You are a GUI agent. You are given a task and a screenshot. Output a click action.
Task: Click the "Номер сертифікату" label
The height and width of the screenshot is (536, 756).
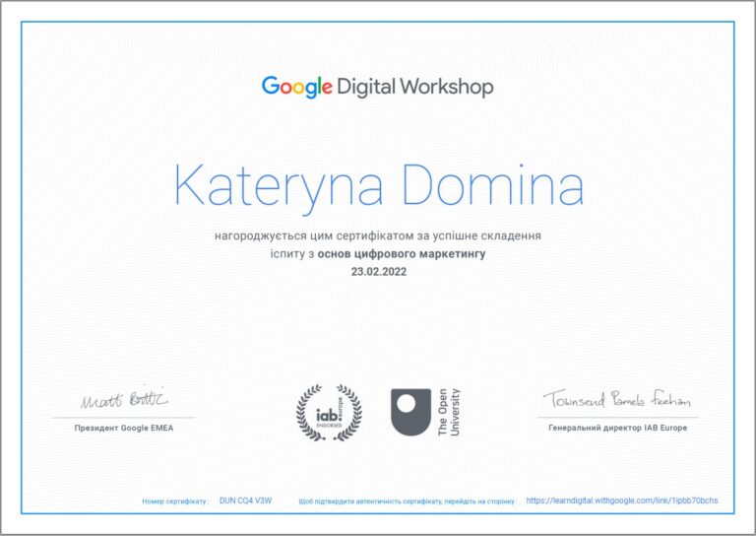click(175, 502)
